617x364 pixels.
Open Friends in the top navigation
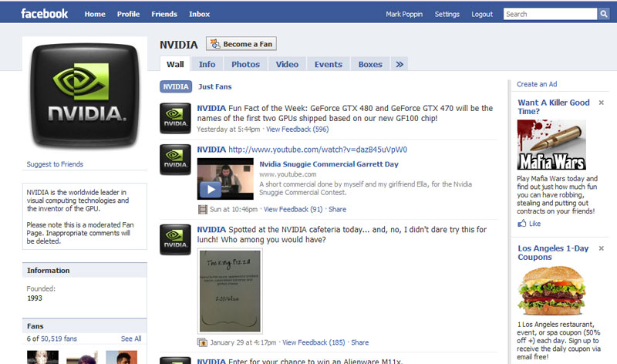click(164, 14)
